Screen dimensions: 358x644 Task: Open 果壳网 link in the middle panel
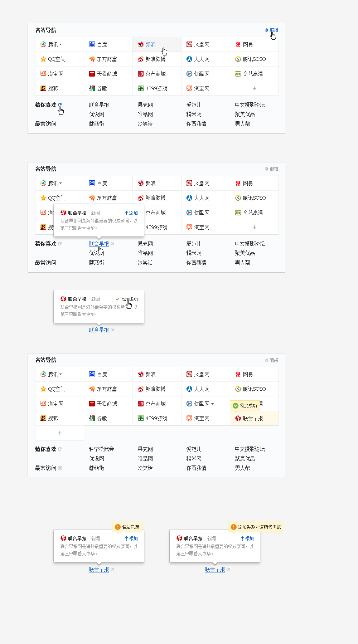(145, 244)
